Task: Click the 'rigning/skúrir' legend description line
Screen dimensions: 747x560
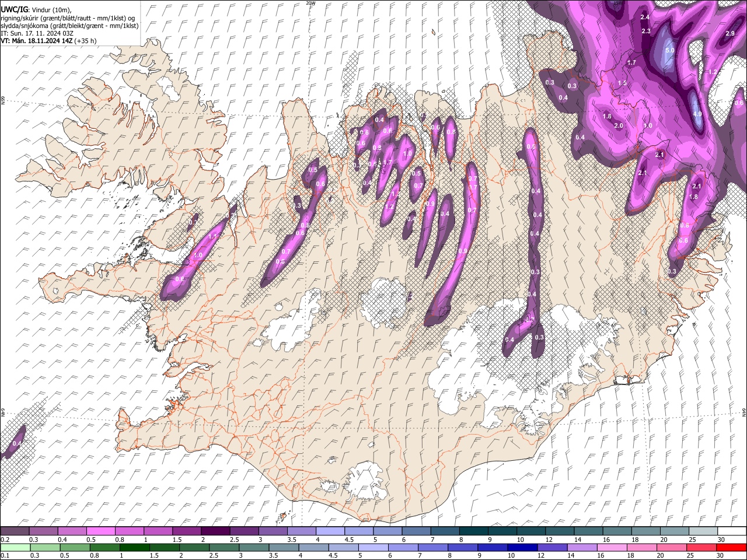Action: (68, 18)
